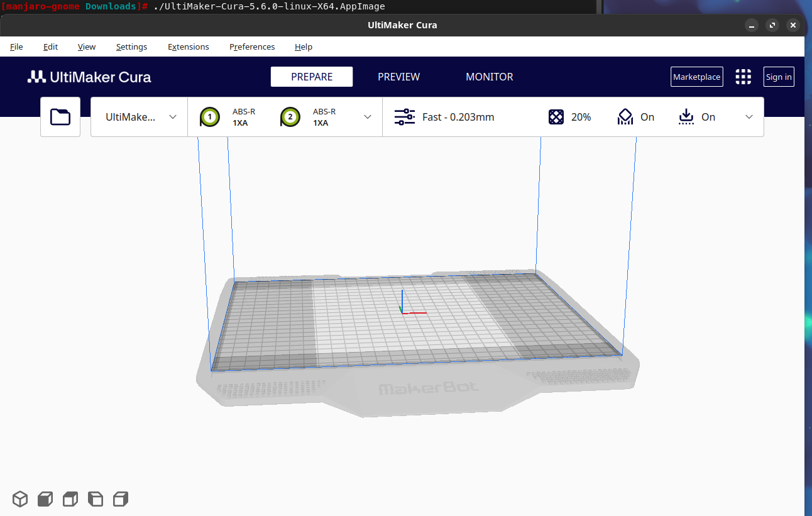Open the application switcher grid icon

[743, 77]
